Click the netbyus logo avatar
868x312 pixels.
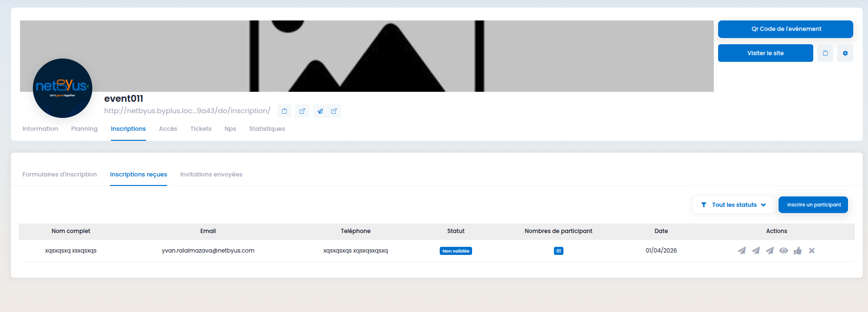click(62, 88)
